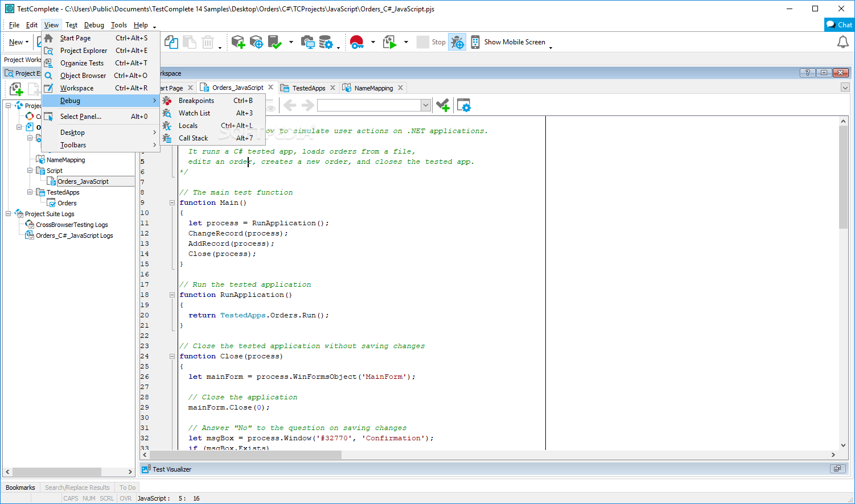855x504 pixels.
Task: Choose Watch List in the Debug submenu
Action: click(213, 113)
